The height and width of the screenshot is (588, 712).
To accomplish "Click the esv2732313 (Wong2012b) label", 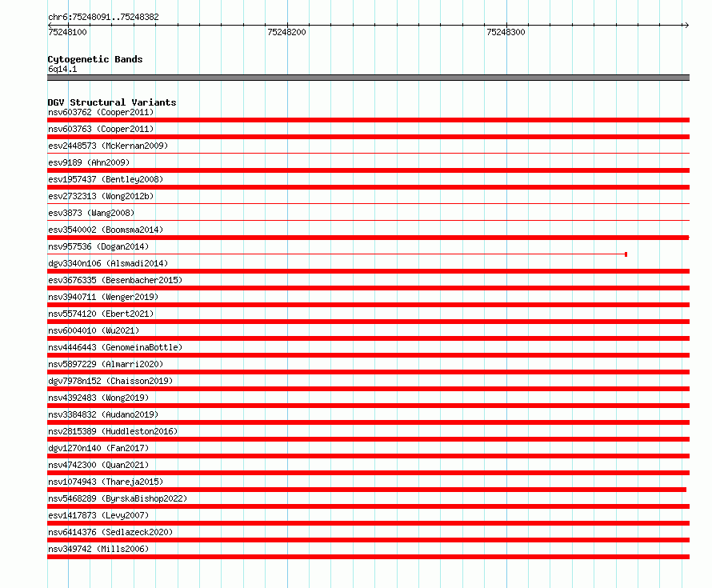I will coord(101,196).
